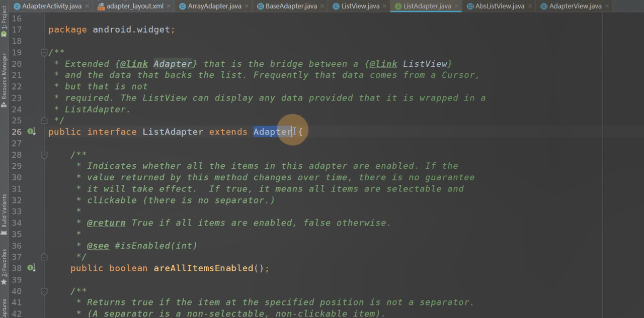Viewport: 644px width, 318px height.
Task: Close the ArrayAdapter.java tab
Action: [247, 6]
